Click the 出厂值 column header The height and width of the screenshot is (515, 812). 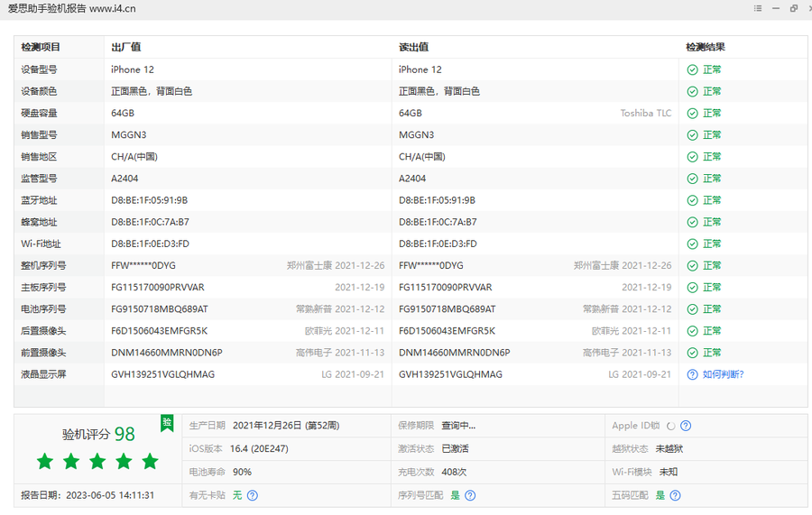point(125,47)
